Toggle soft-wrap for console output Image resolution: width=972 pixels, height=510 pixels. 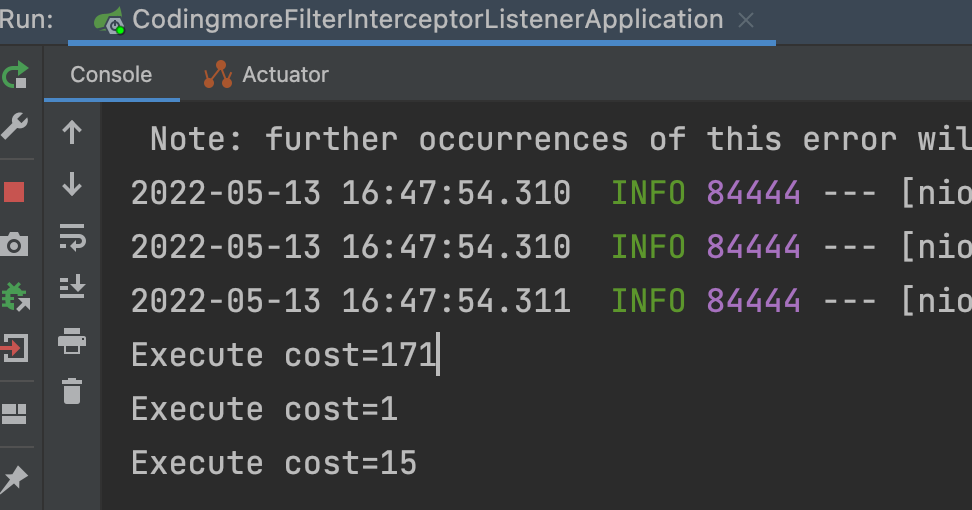coord(72,237)
